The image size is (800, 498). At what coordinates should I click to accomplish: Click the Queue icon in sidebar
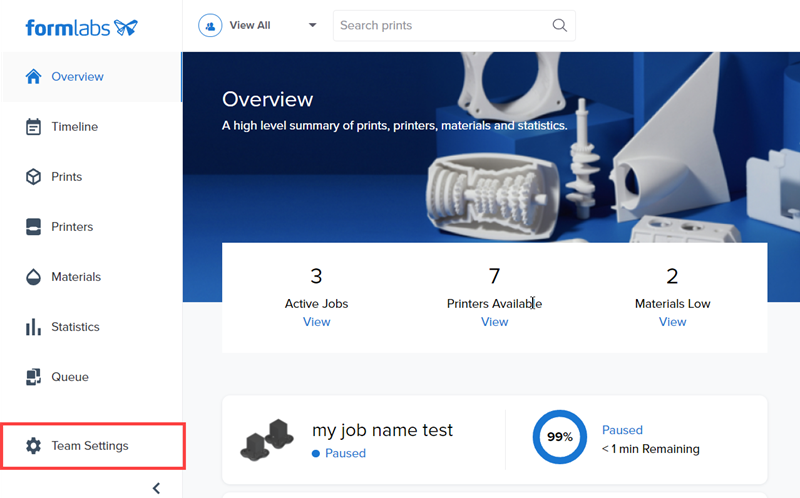(x=33, y=377)
